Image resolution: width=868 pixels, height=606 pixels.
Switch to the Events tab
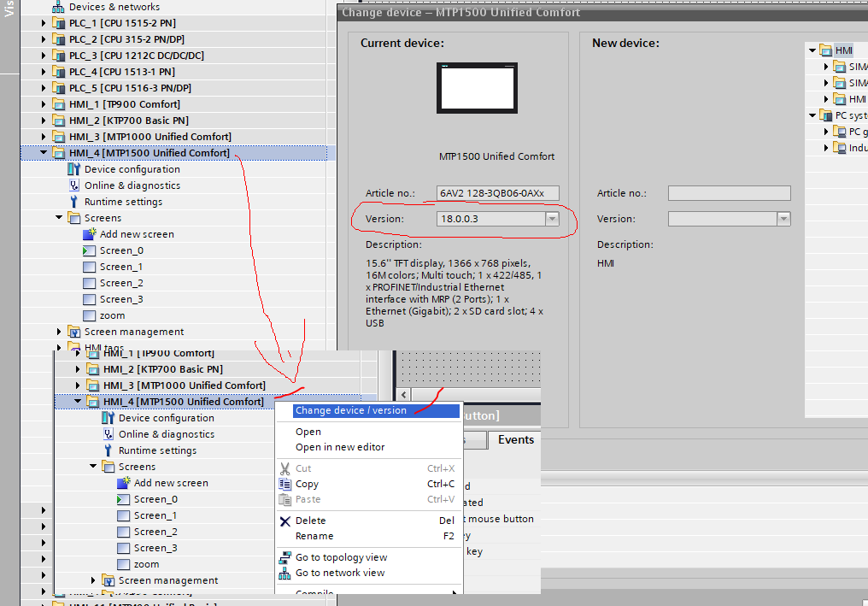(515, 440)
